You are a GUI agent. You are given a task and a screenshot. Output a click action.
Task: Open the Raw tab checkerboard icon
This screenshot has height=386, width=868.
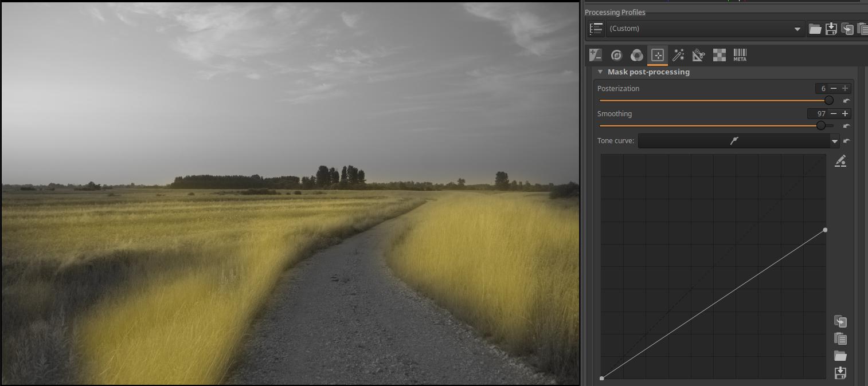click(719, 55)
